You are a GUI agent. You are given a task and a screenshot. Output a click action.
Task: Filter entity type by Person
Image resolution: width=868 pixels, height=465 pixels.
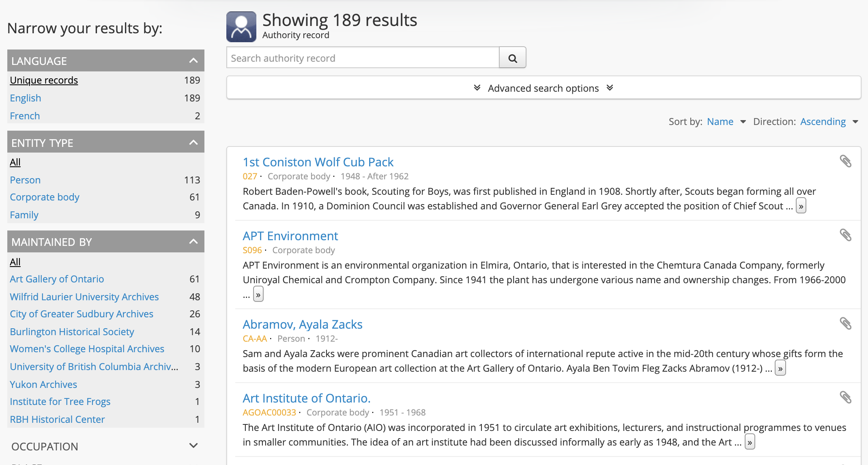tap(25, 180)
